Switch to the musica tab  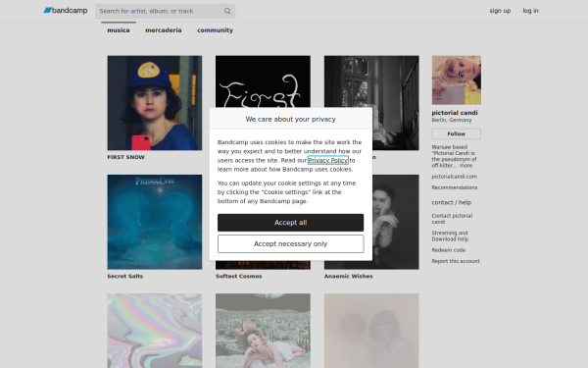(x=119, y=30)
